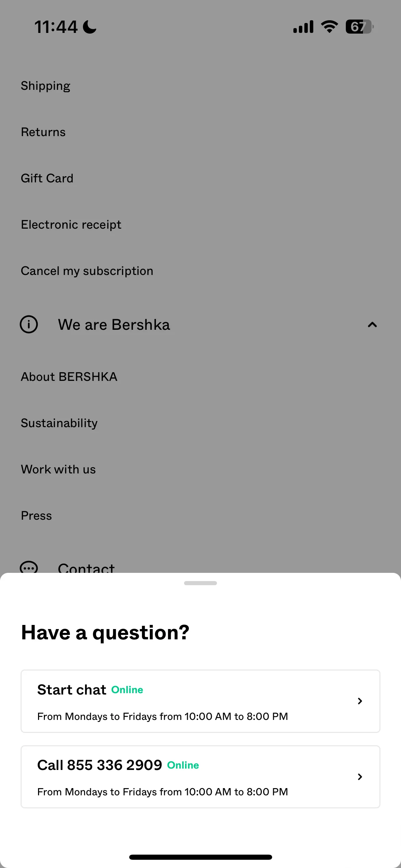Open the Returns menu item

pyautogui.click(x=43, y=132)
